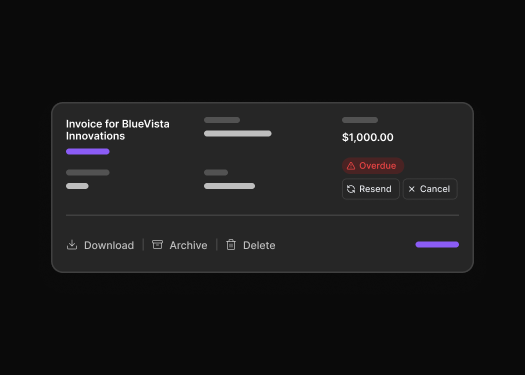
Task: Open the Invoice for BlueVista Innovations title
Action: (x=118, y=130)
